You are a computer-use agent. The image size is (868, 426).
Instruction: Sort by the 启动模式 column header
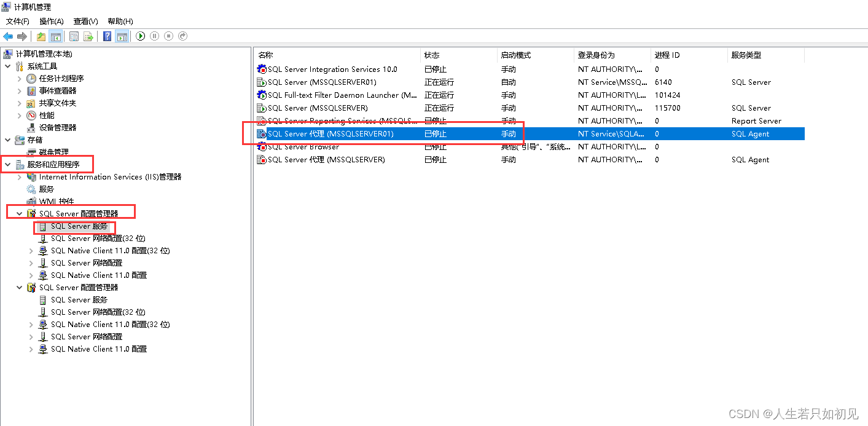coord(536,55)
